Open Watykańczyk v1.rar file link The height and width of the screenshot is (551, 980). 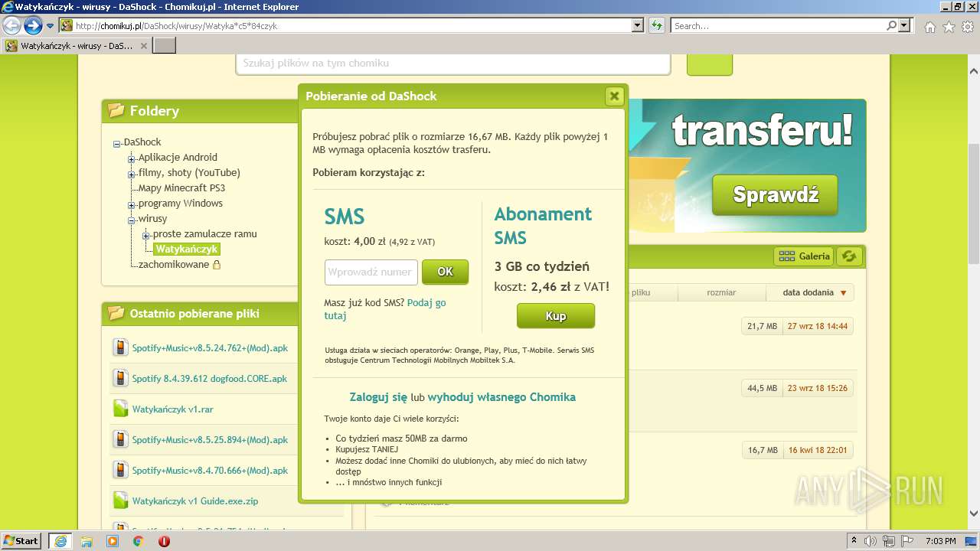(x=172, y=409)
